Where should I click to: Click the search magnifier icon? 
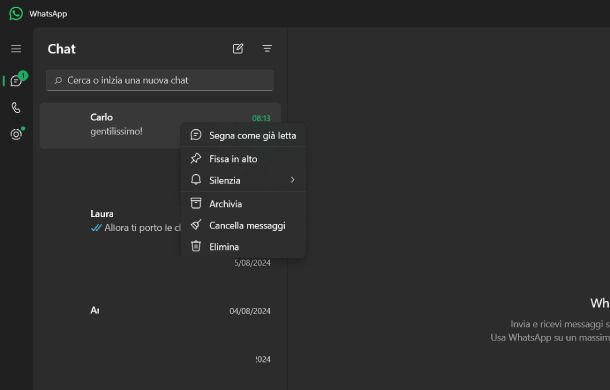coord(58,80)
